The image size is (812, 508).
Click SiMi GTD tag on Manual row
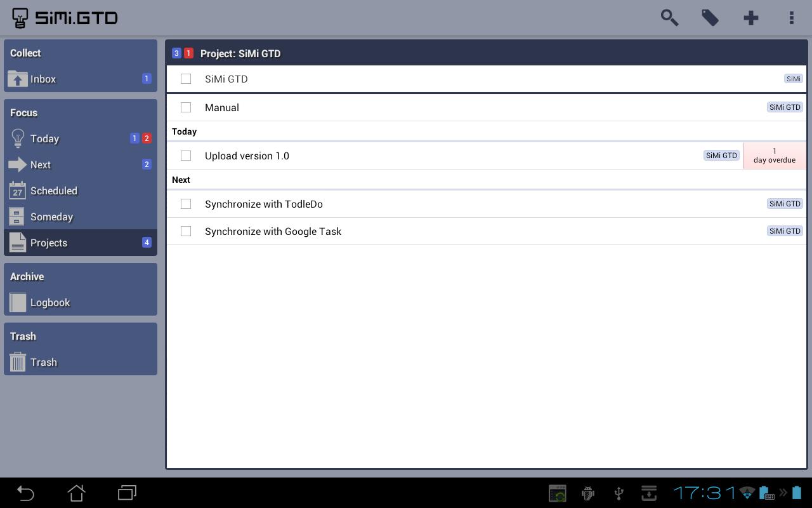[x=785, y=107]
